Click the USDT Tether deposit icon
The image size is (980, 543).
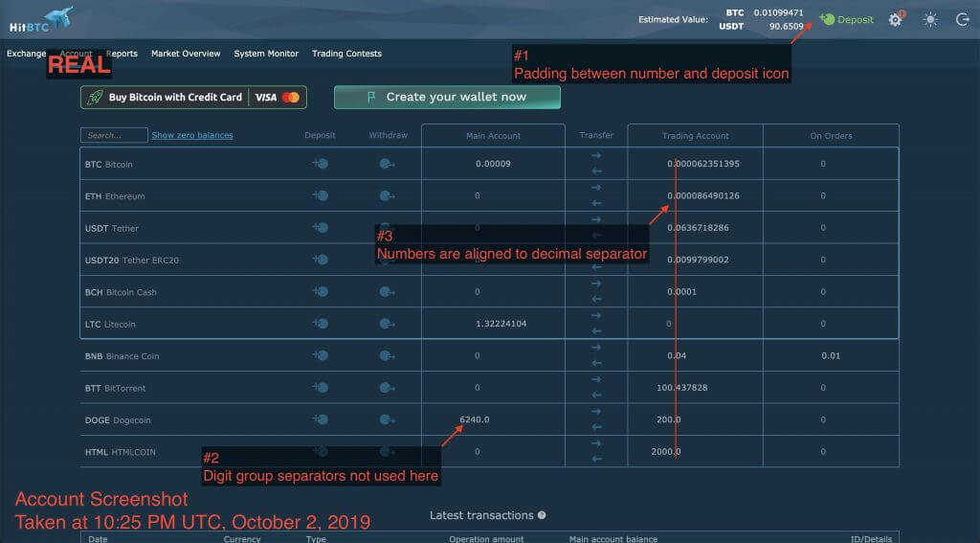click(x=320, y=228)
